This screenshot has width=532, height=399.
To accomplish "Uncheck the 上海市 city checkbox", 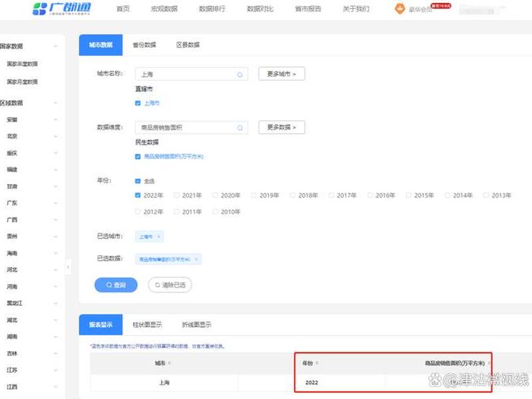I will (x=138, y=103).
